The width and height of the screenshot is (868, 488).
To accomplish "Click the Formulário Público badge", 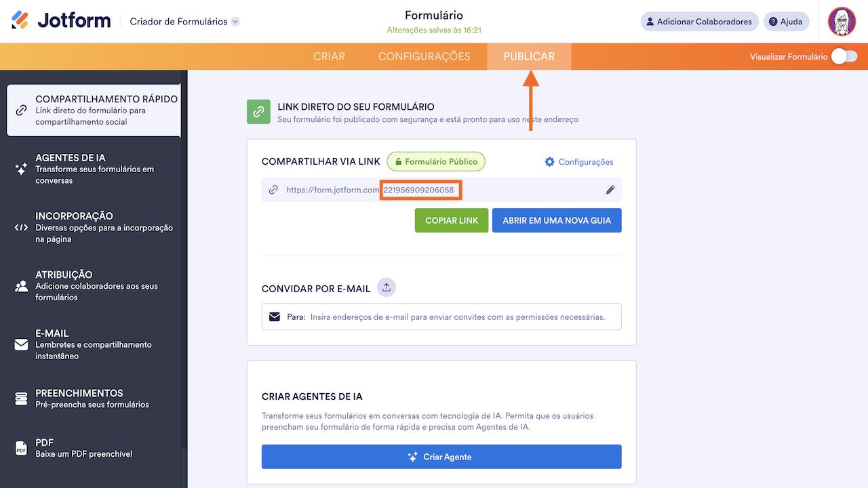I will pyautogui.click(x=435, y=161).
